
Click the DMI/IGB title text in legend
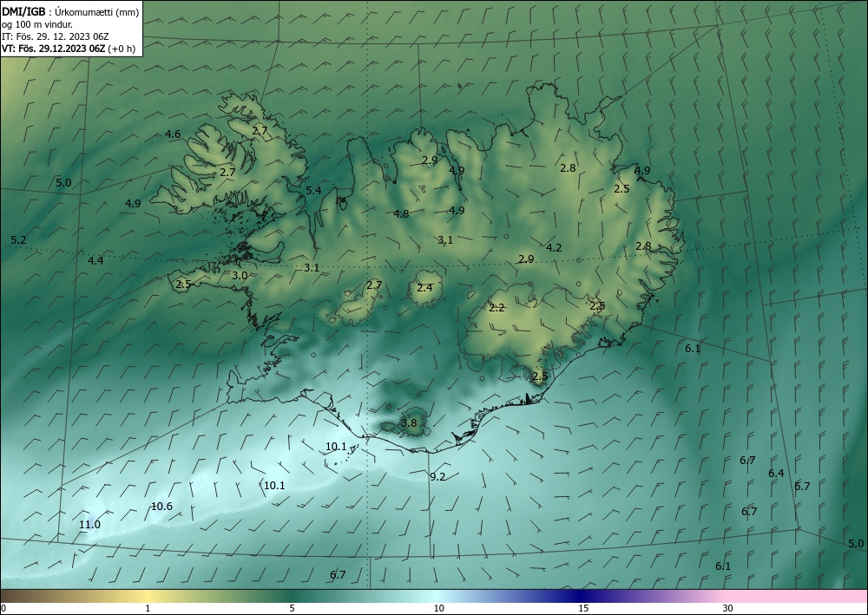tap(23, 11)
